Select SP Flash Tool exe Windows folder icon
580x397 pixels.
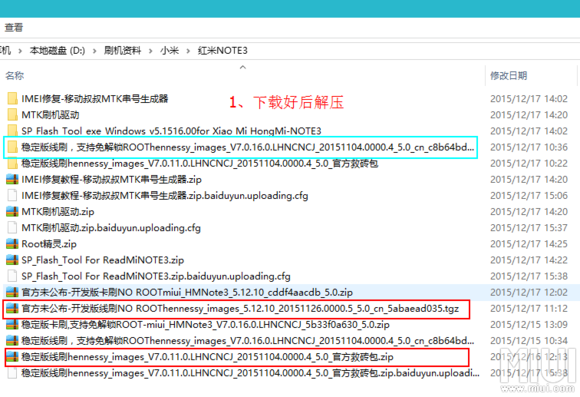[x=12, y=131]
